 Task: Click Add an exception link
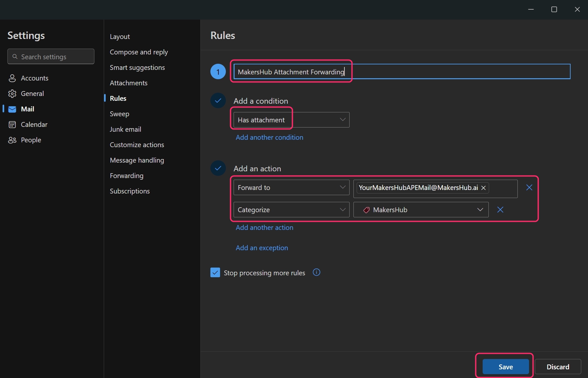pyautogui.click(x=262, y=248)
